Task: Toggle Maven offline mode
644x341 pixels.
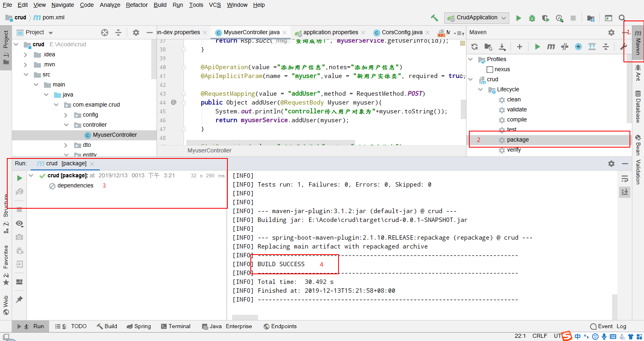Action: 565,47
